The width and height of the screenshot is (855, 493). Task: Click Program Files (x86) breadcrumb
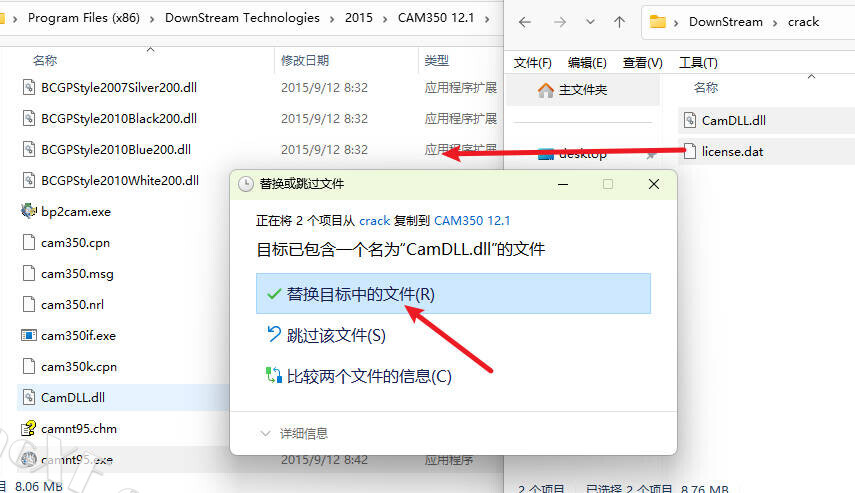[x=84, y=18]
